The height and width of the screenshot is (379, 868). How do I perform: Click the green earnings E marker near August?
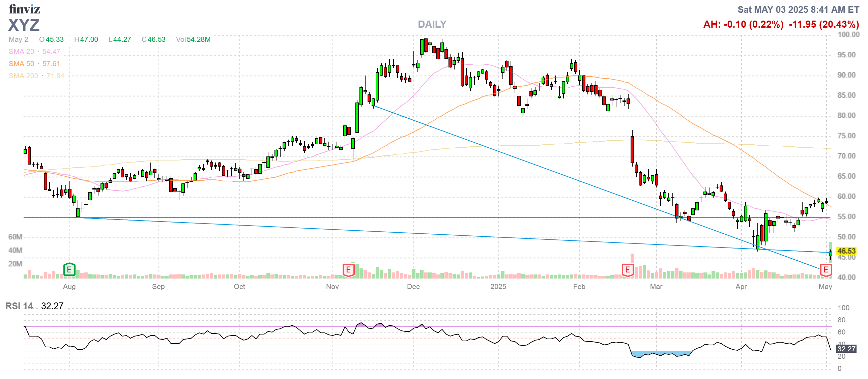coord(69,269)
